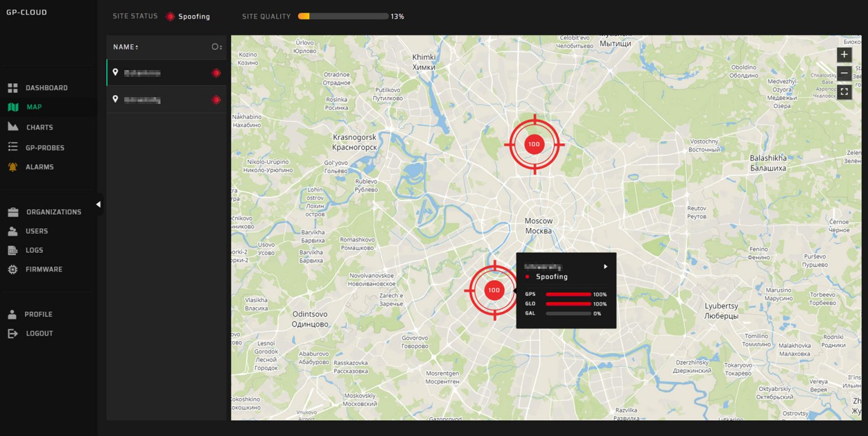Zoom in using the plus button on the map
The height and width of the screenshot is (436, 868).
(844, 54)
